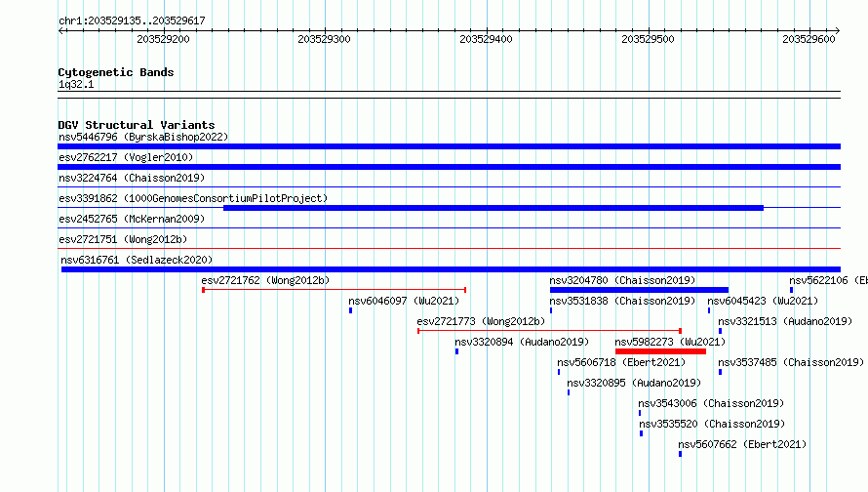Click the Cytogenetic Bands track title

pos(116,72)
